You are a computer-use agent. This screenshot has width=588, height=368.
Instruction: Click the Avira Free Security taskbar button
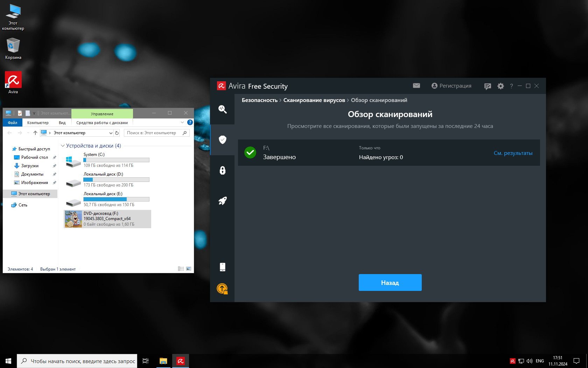(x=181, y=361)
